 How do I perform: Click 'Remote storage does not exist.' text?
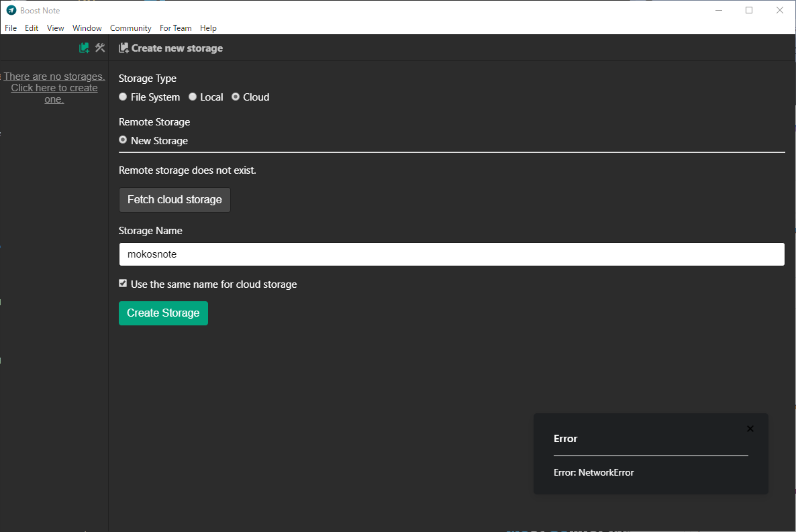click(x=187, y=170)
